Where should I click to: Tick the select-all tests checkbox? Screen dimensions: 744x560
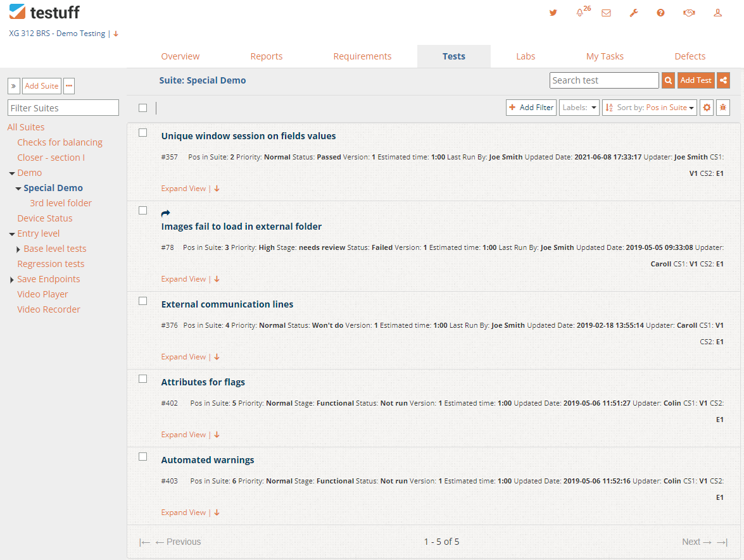pos(143,108)
